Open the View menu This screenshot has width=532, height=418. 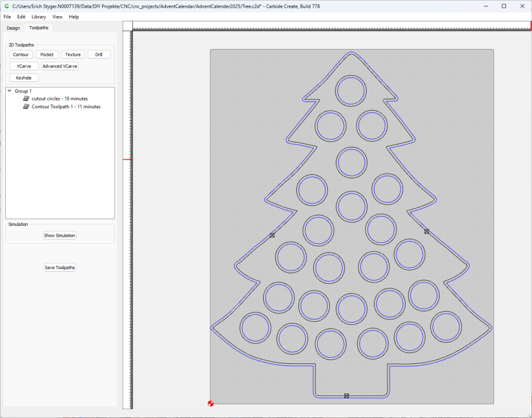tap(57, 17)
